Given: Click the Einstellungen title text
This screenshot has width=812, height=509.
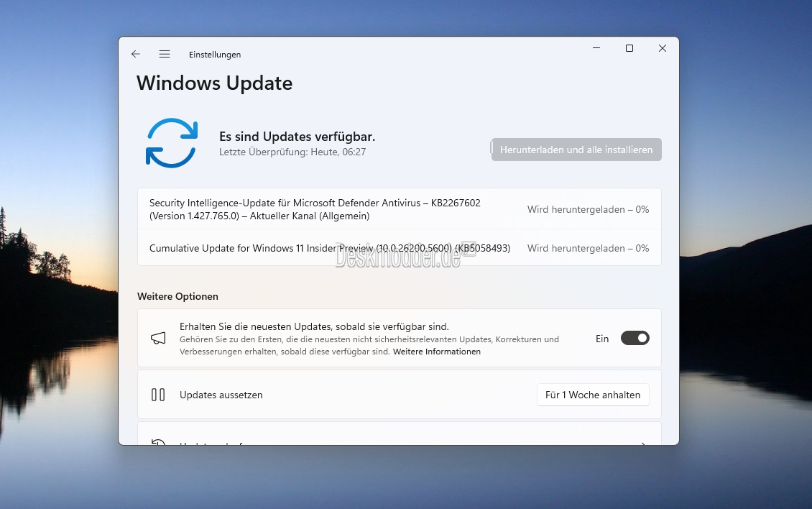Looking at the screenshot, I should [x=215, y=55].
